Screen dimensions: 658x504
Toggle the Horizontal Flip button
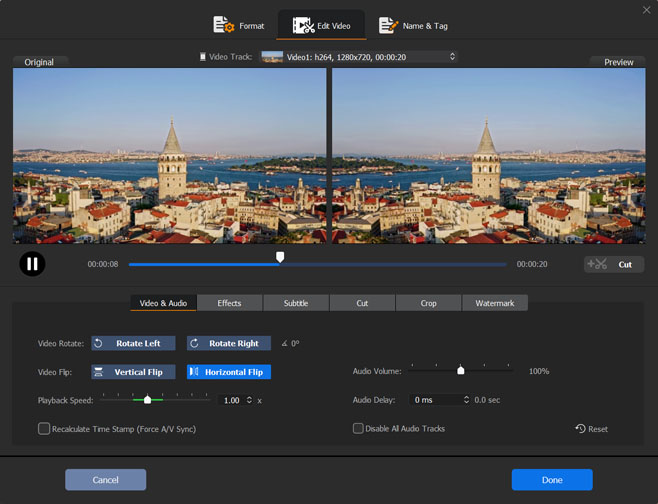229,372
